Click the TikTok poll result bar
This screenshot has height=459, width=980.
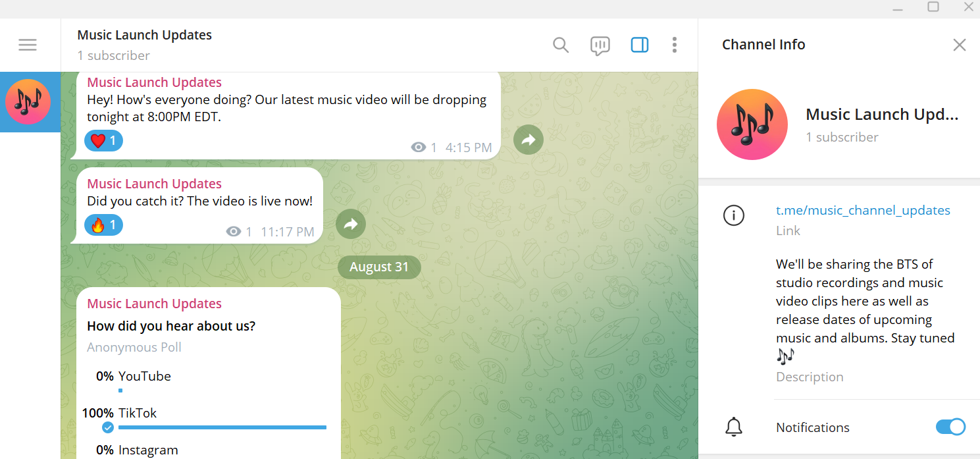coord(222,427)
